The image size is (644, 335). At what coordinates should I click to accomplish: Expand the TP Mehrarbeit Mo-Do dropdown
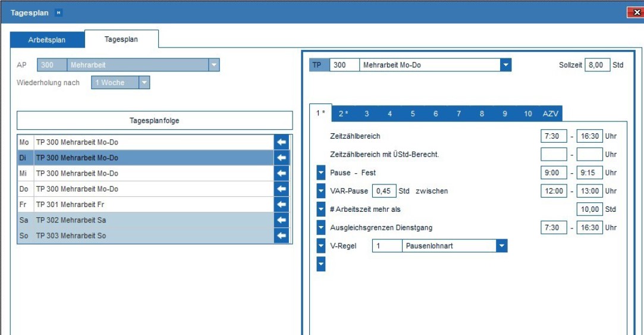coord(505,65)
